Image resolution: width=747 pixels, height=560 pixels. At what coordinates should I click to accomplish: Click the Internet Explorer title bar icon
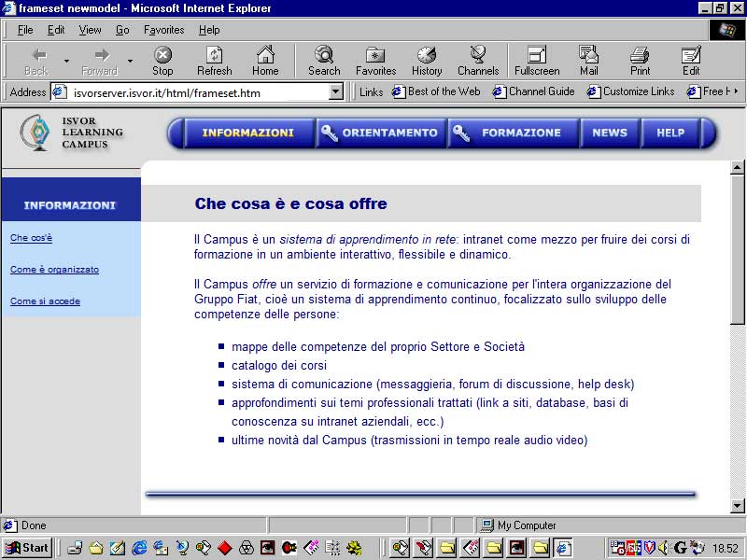click(x=9, y=8)
